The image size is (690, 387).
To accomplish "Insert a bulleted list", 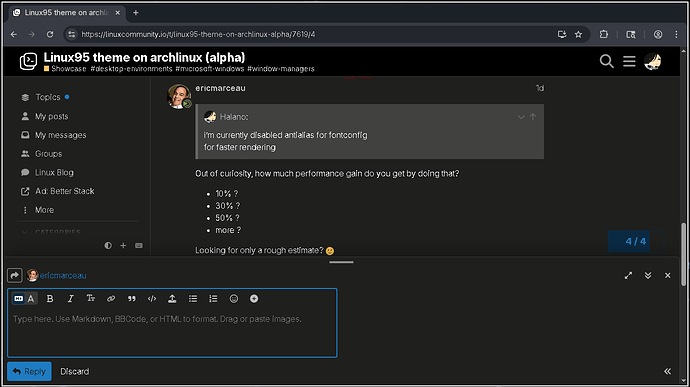I will [193, 299].
